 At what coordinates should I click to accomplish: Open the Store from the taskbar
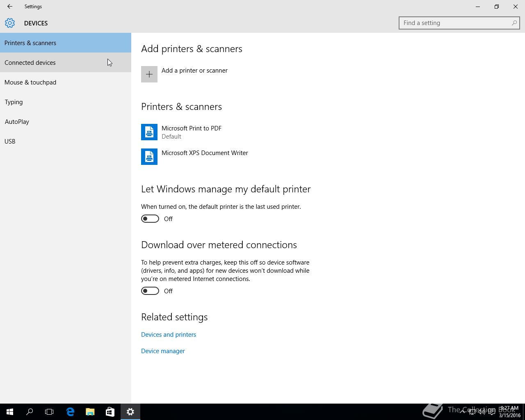[110, 412]
